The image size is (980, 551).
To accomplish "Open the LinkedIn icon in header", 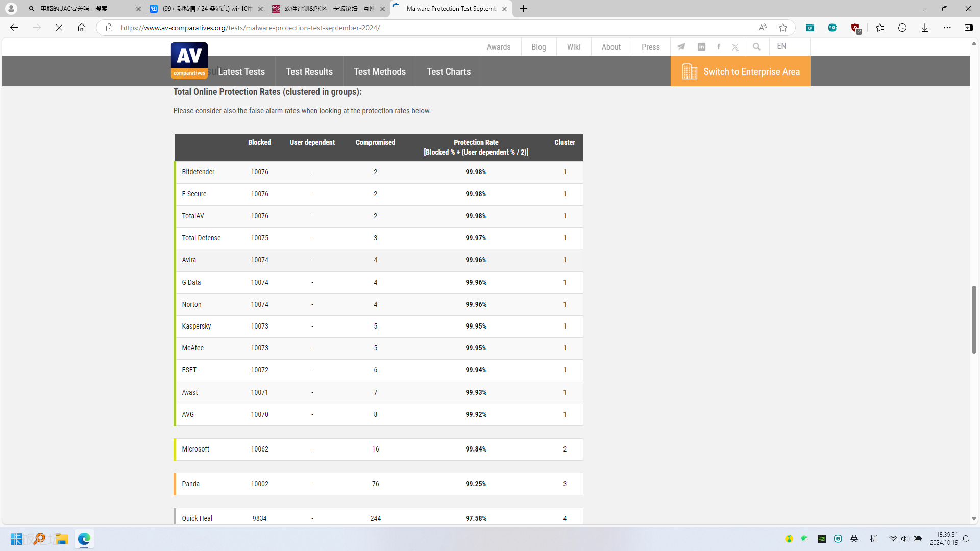I will (x=701, y=47).
